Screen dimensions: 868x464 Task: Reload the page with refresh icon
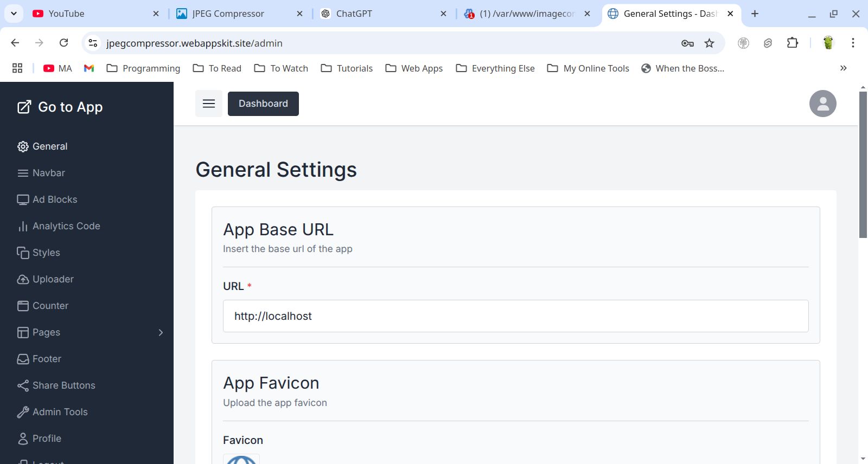click(x=64, y=43)
